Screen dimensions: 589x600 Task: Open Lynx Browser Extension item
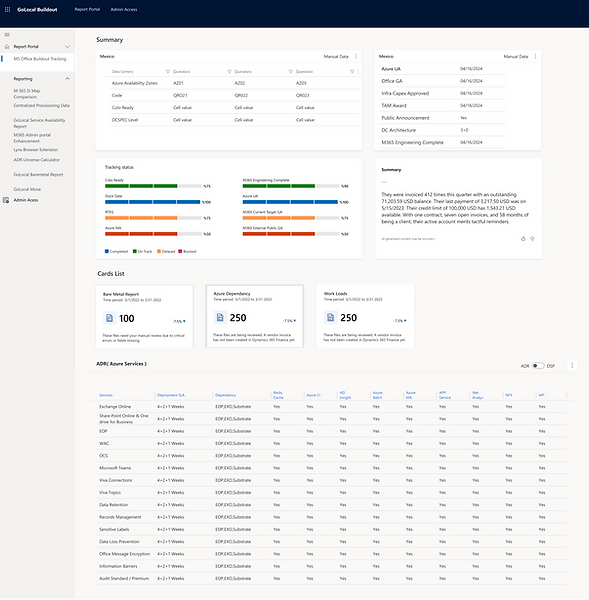tap(36, 150)
